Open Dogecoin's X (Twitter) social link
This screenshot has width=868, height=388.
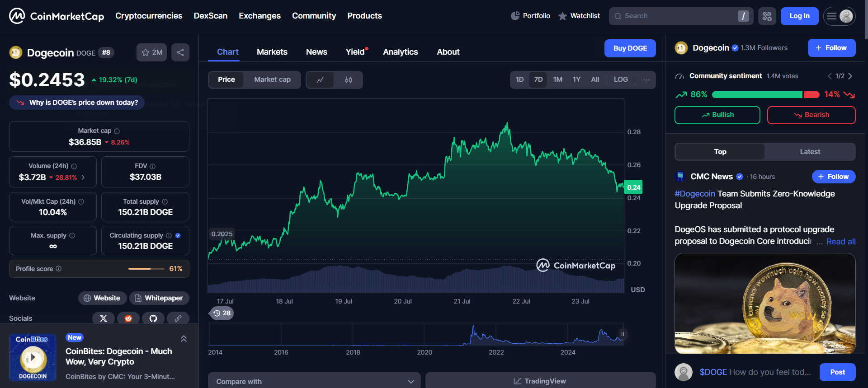[104, 318]
